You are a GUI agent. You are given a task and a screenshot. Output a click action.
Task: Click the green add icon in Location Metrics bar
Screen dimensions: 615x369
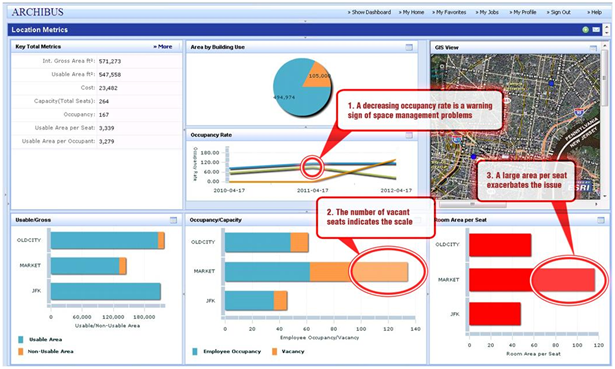point(585,30)
